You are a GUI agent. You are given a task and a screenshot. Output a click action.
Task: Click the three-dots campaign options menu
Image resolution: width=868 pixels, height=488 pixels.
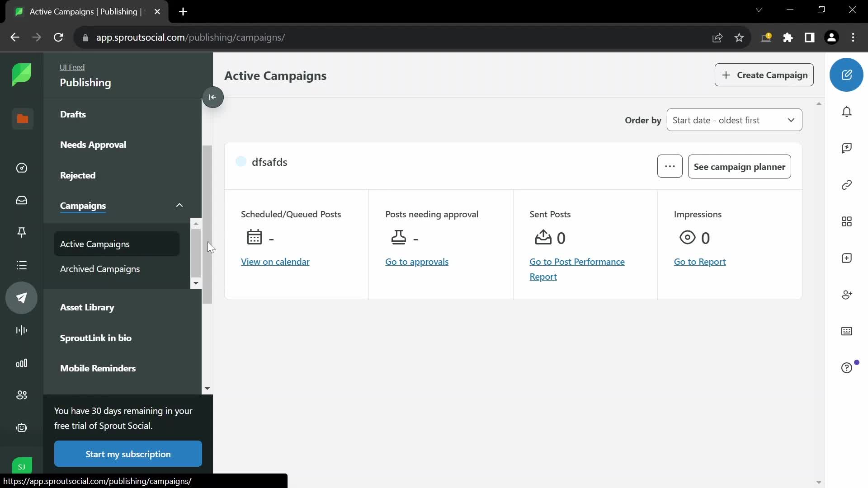[x=670, y=166]
